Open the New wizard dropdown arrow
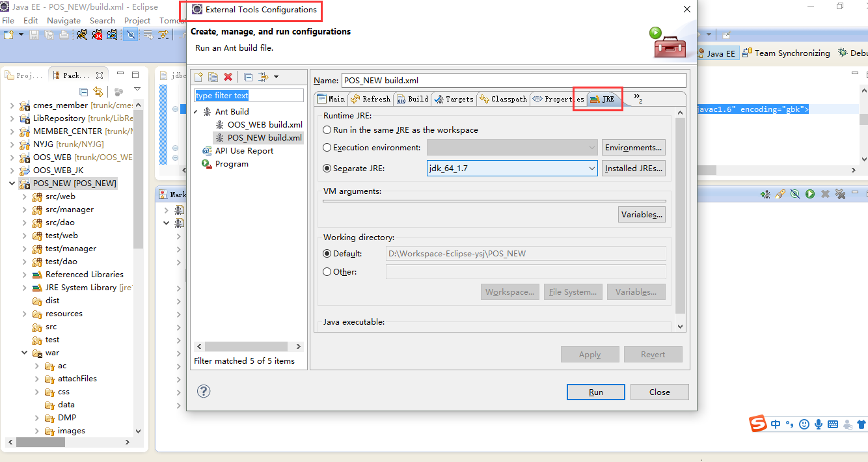This screenshot has height=462, width=868. coord(21,34)
